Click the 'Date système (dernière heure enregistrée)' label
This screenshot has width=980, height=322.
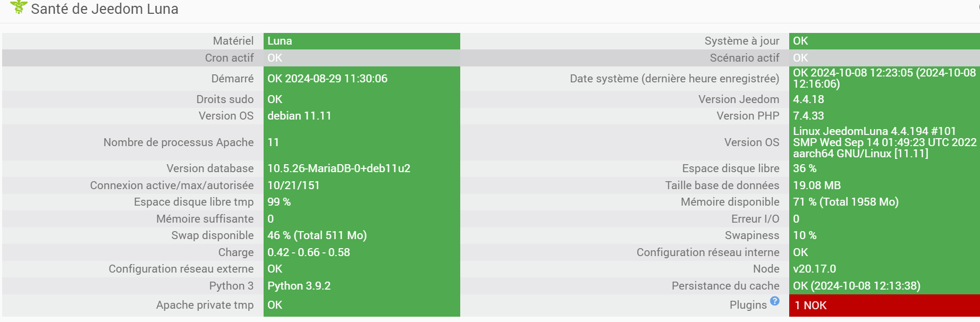674,79
